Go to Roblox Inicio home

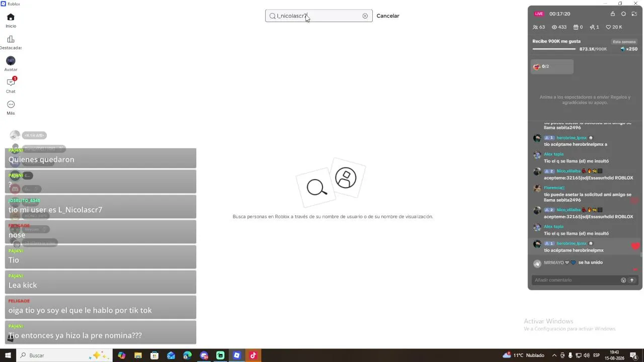click(11, 21)
